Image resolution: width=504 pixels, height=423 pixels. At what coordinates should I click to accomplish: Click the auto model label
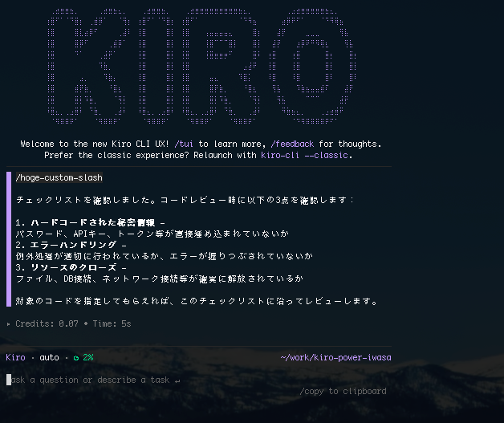(49, 357)
